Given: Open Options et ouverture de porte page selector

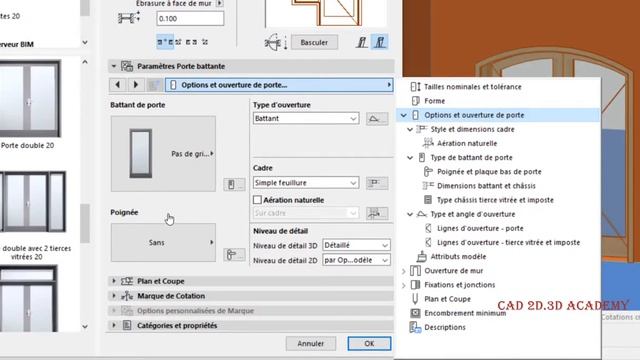Looking at the screenshot, I should (x=279, y=85).
